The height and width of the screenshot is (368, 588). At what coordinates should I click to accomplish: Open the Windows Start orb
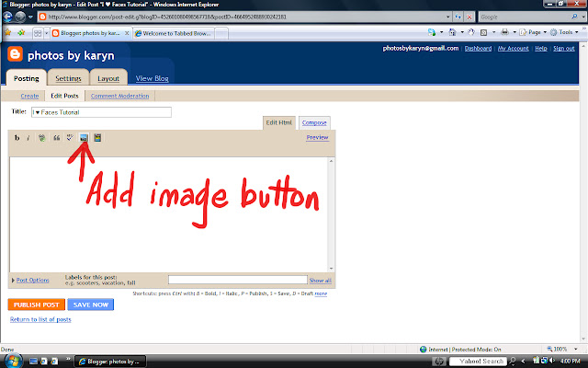point(12,361)
